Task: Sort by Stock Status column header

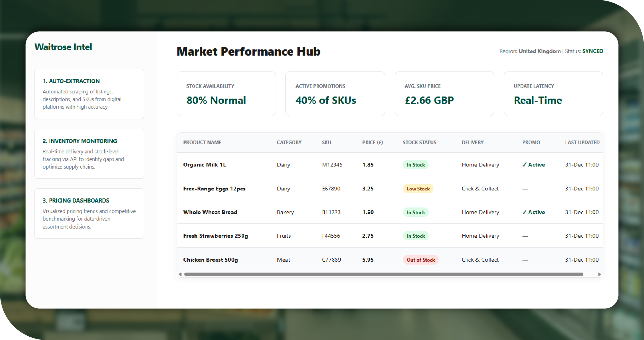Action: tap(419, 142)
